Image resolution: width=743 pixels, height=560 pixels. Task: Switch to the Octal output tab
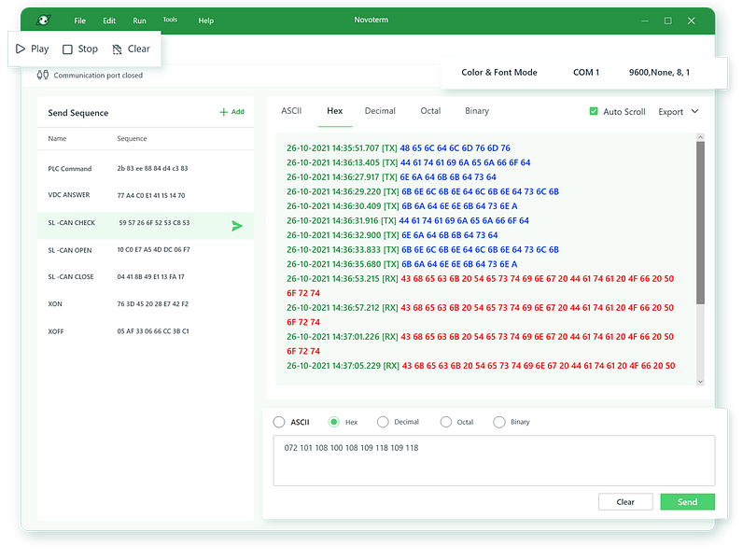(x=430, y=111)
